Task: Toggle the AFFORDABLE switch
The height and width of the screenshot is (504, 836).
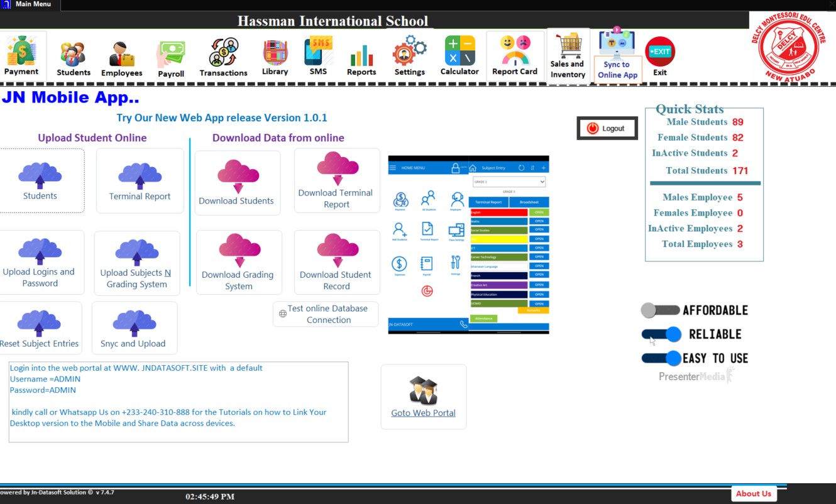Action: coord(660,310)
